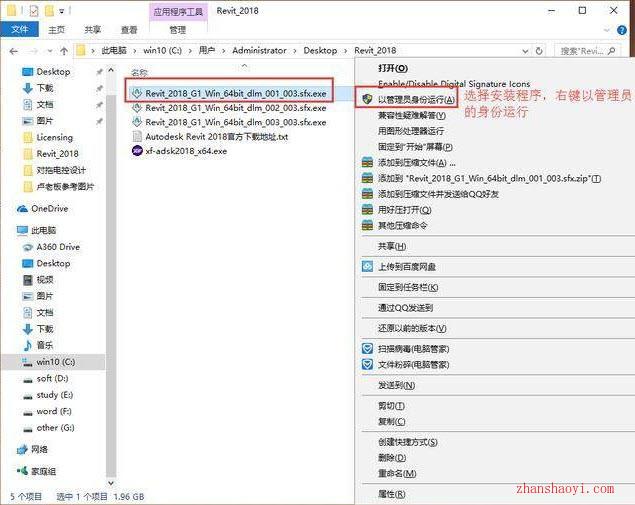Screen dimensions: 635x505
Task: Choose 固定到"开始"屏幕(P)
Action: coord(415,147)
